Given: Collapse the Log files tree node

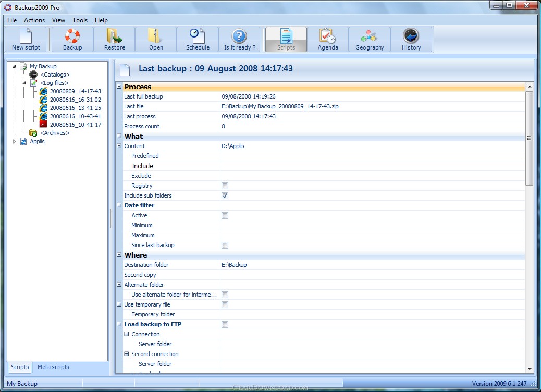Looking at the screenshot, I should [24, 83].
